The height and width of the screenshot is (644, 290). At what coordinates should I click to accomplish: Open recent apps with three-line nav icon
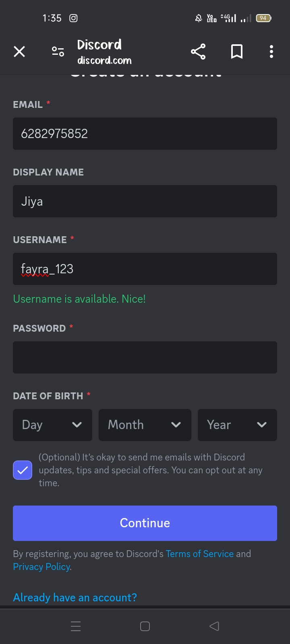pyautogui.click(x=76, y=626)
